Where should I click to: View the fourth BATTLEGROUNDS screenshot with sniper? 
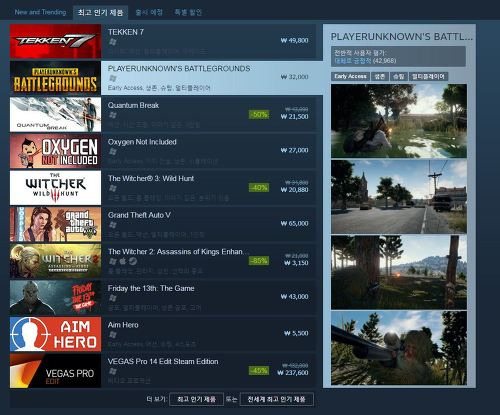click(x=399, y=348)
